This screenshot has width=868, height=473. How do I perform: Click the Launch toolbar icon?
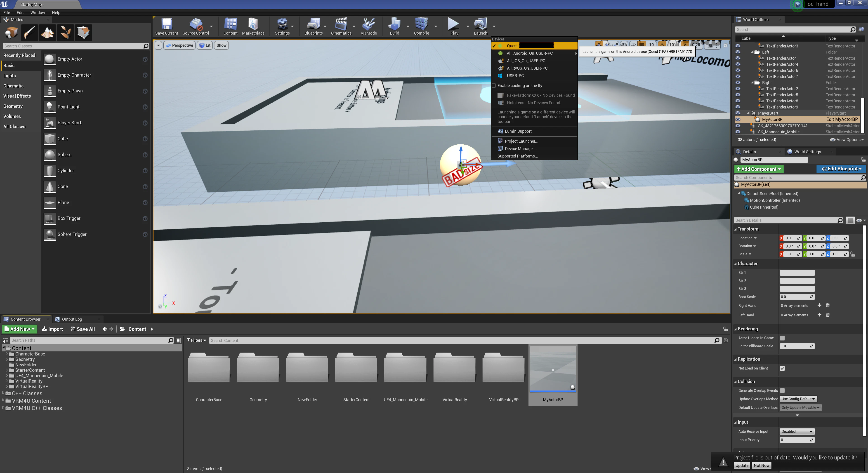coord(481,26)
